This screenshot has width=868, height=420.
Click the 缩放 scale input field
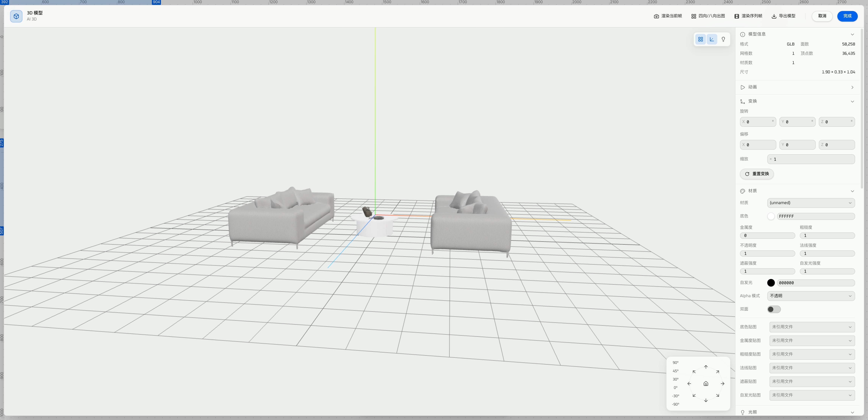[x=811, y=159]
